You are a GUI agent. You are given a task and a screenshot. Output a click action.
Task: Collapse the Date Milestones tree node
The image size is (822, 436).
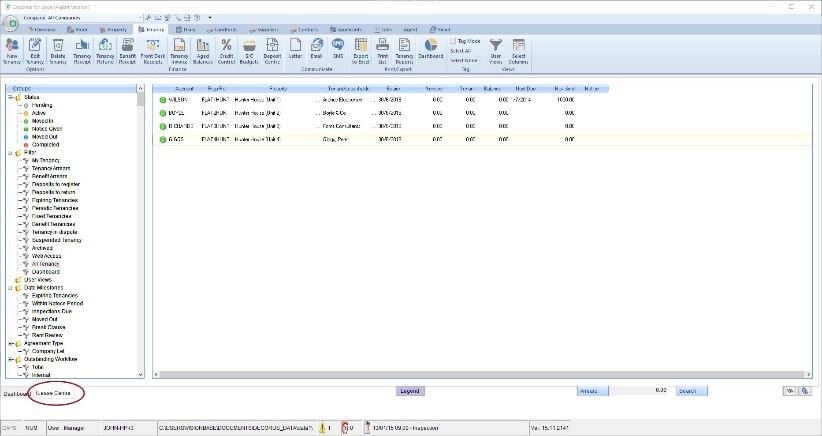tap(9, 289)
